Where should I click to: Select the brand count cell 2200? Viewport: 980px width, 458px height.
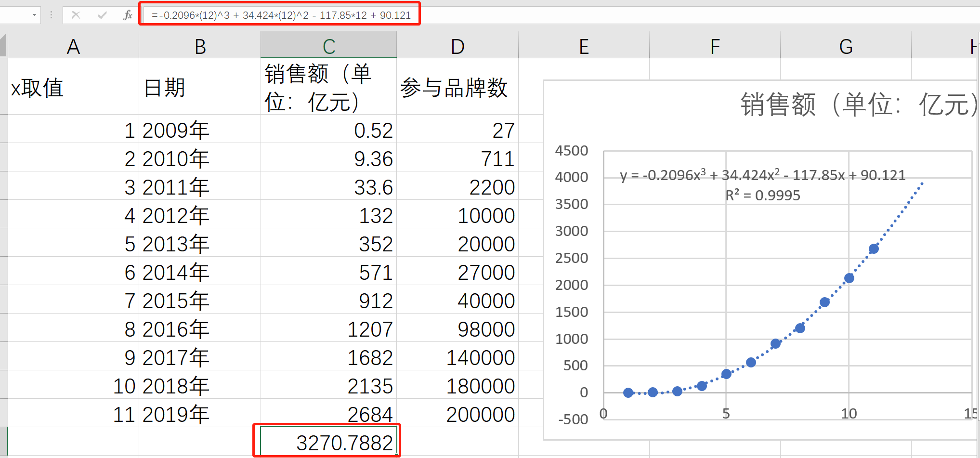(x=457, y=186)
